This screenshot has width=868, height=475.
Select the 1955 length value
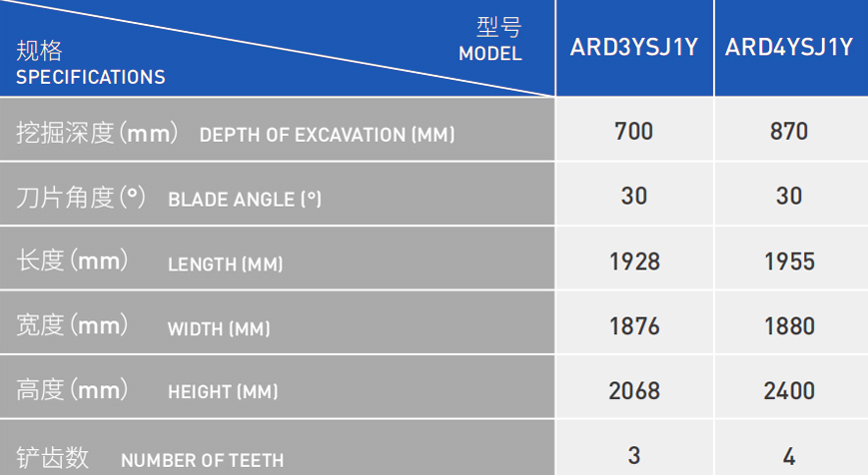coord(789,261)
